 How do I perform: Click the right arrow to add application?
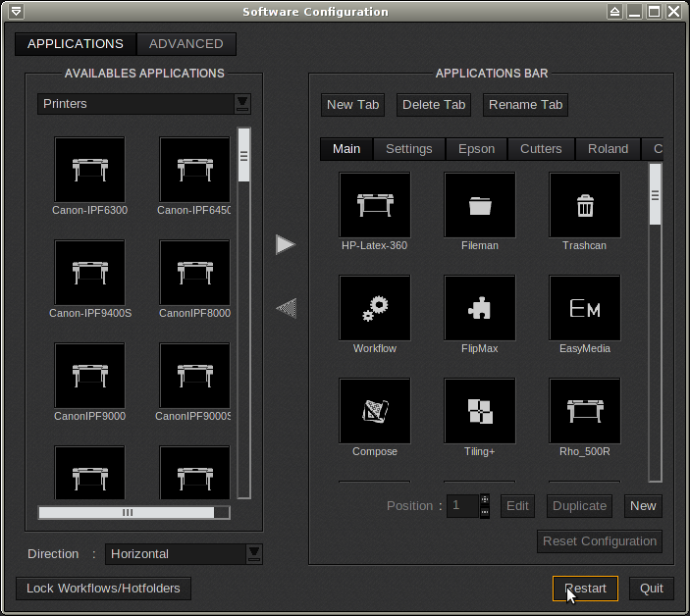[x=286, y=244]
